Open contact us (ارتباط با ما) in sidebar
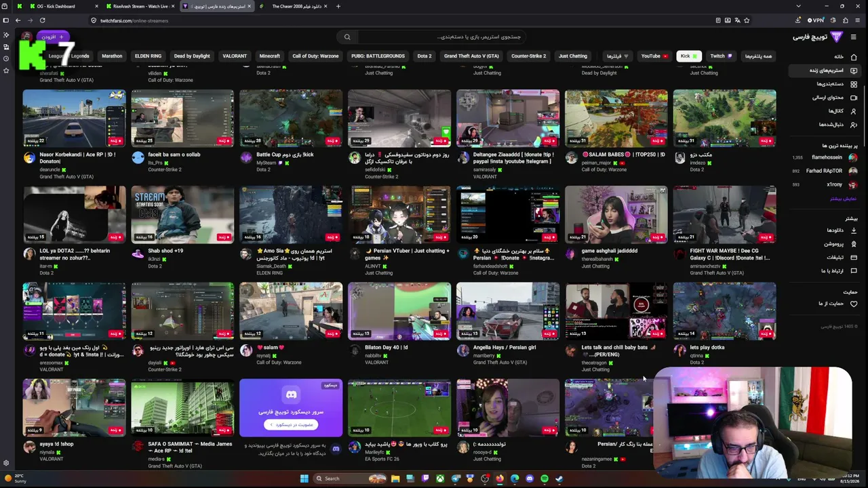Image resolution: width=868 pixels, height=488 pixels. tap(839, 271)
